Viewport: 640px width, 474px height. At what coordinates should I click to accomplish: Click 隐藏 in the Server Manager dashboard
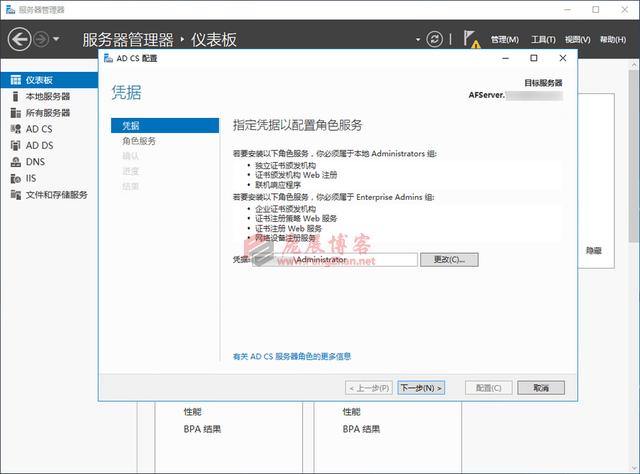point(594,251)
